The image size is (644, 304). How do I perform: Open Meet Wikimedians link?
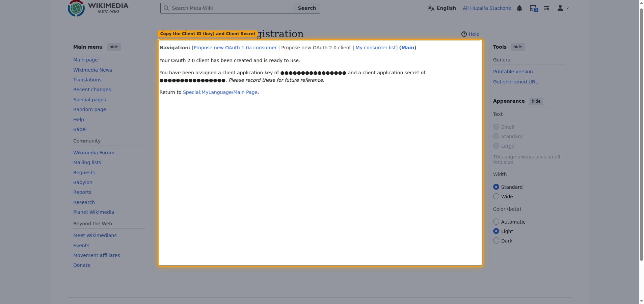pos(95,235)
